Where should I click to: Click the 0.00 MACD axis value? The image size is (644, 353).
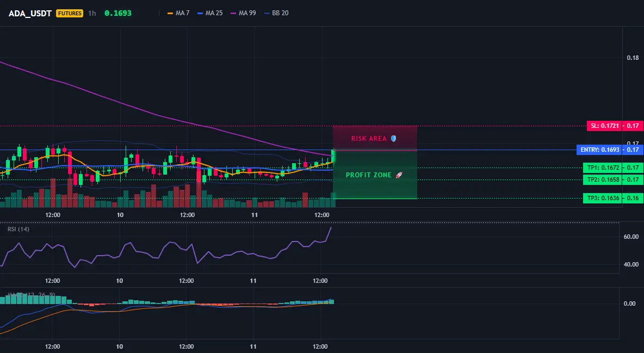(x=630, y=304)
